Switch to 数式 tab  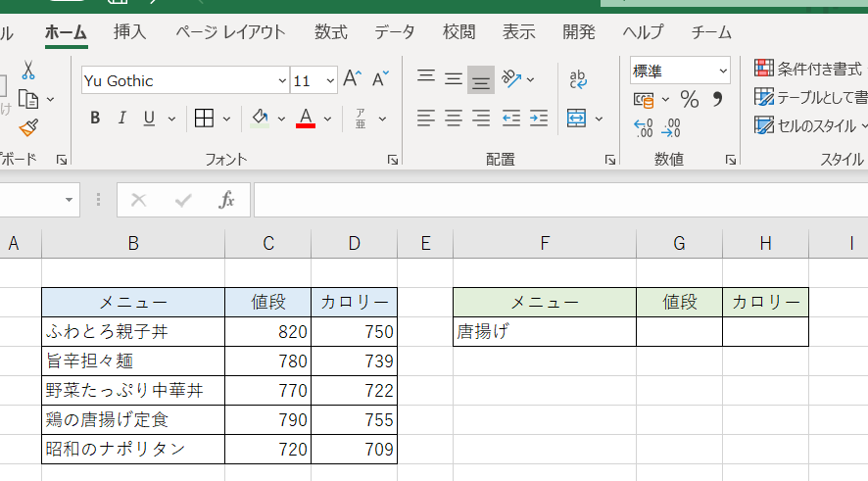click(331, 32)
